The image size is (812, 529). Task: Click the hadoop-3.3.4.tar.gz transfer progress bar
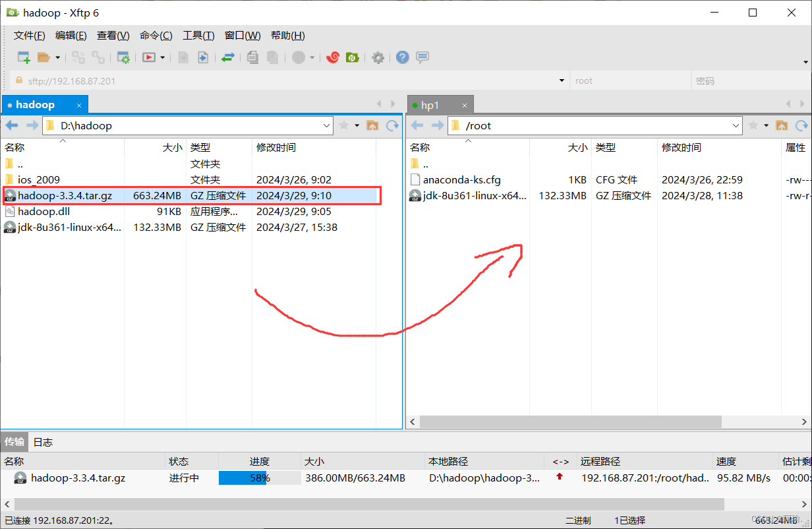click(x=260, y=478)
